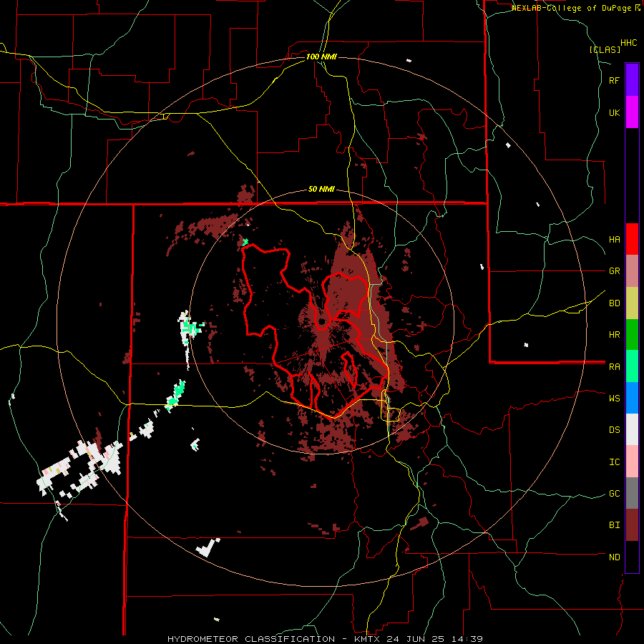Click the UK magenta legend swatch
The image size is (644, 644).
pyautogui.click(x=632, y=112)
